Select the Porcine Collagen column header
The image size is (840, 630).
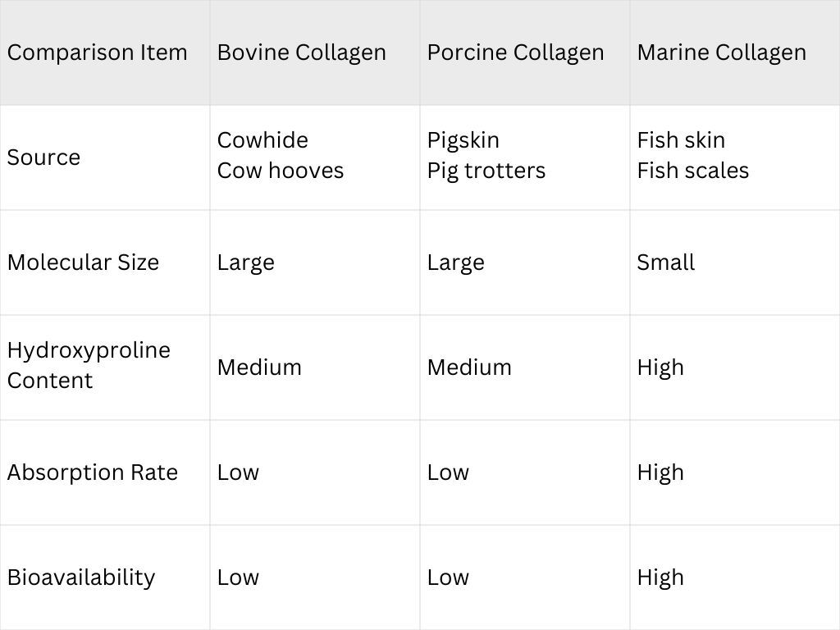[x=515, y=52]
